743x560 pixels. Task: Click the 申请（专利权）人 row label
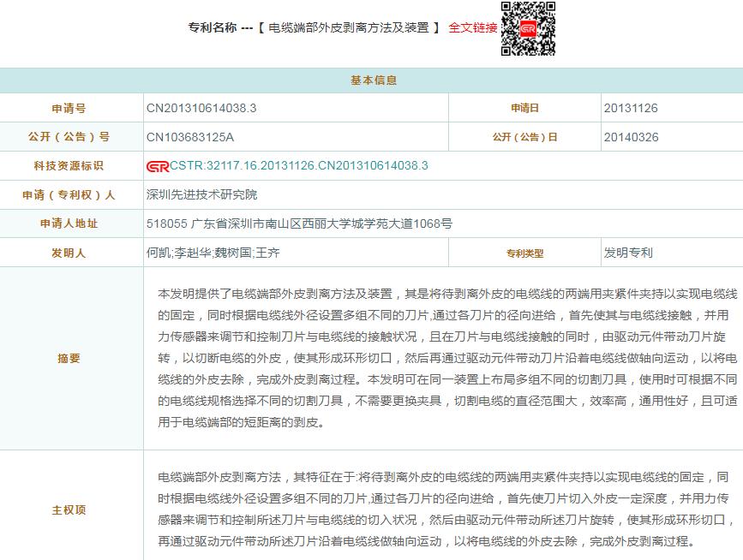point(69,195)
